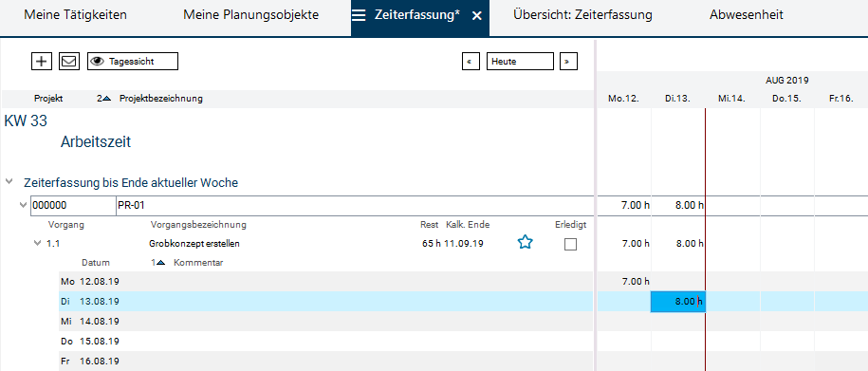868x371 pixels.
Task: Close the Zeiterfassung tab
Action: pyautogui.click(x=476, y=15)
